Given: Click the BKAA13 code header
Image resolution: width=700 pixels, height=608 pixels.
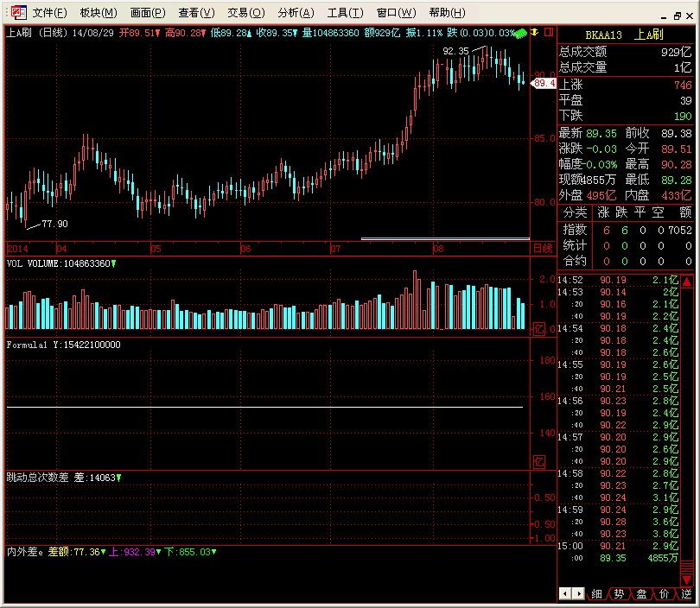Looking at the screenshot, I should coord(603,35).
